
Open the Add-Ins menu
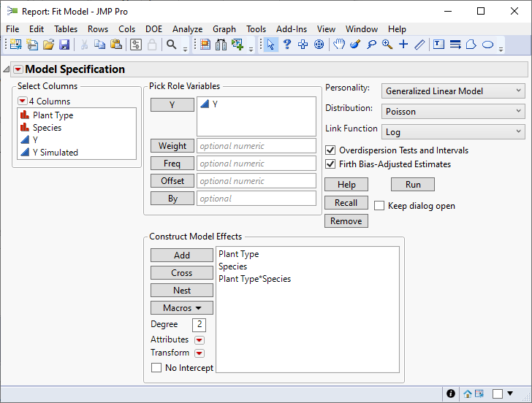click(292, 29)
